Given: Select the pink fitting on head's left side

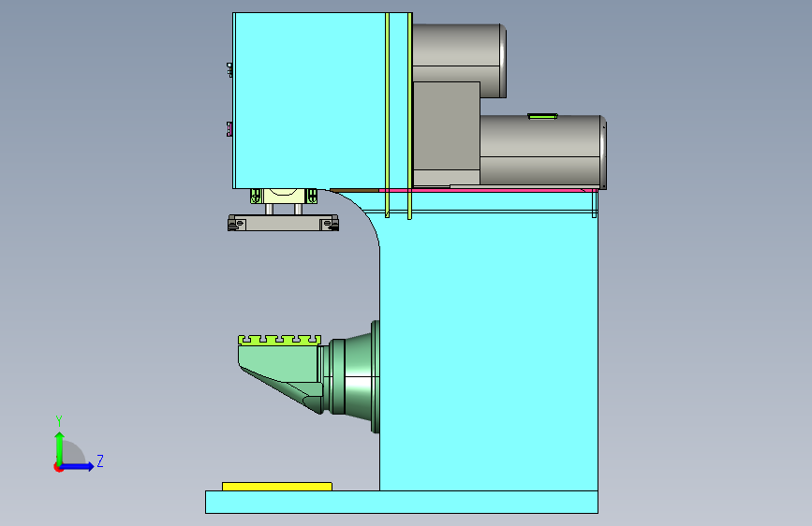Looking at the screenshot, I should [x=229, y=129].
